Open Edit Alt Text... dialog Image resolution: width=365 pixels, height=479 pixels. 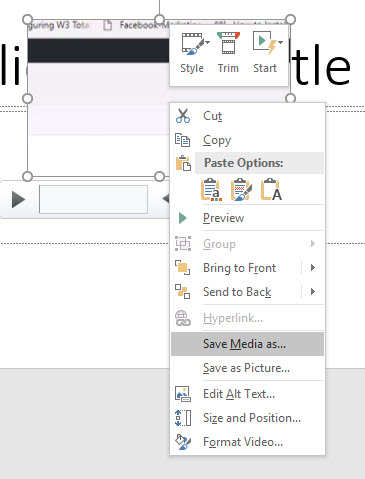point(247,394)
